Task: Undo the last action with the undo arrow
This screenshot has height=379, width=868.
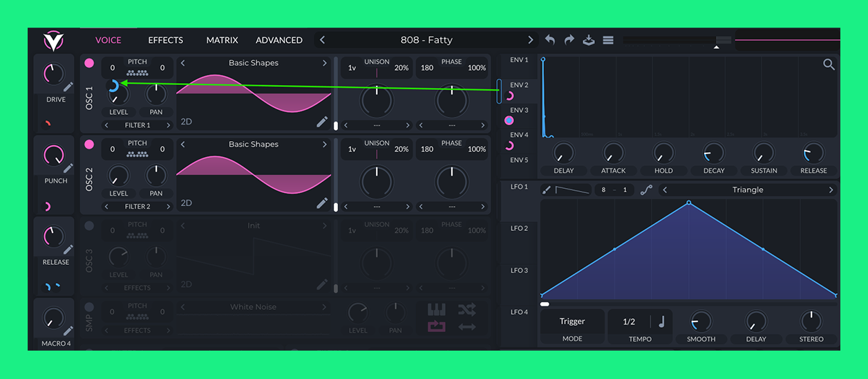Action: 550,40
